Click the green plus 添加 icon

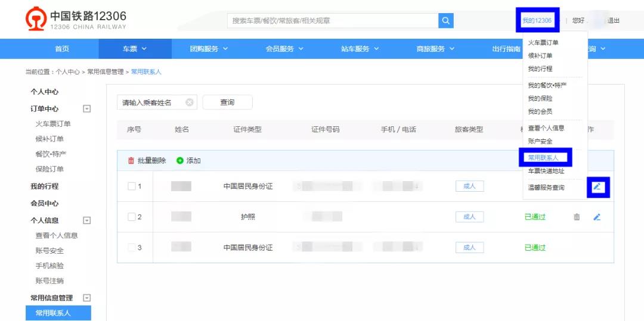(x=180, y=161)
